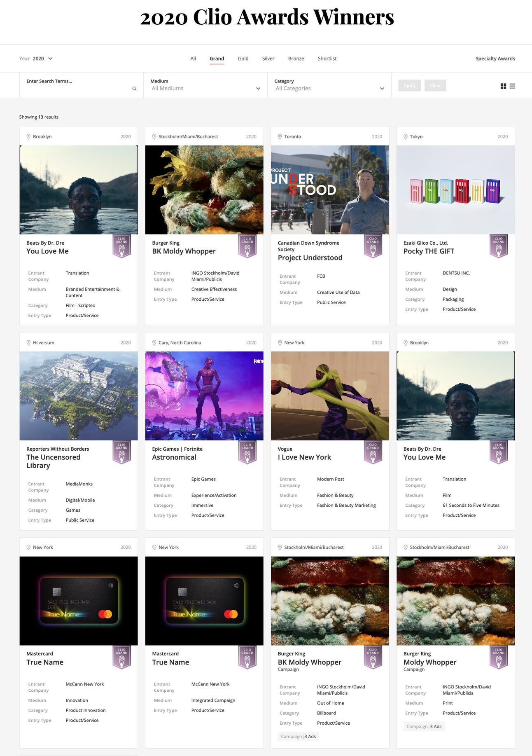Open the Project Understood thumbnail image
Screen dimensions: 532x756
coord(330,190)
